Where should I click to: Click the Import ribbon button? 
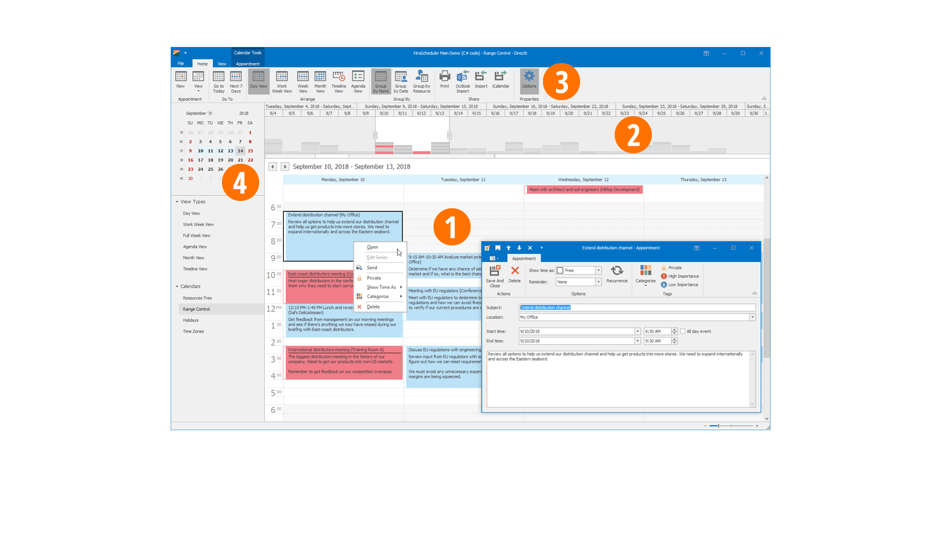481,80
